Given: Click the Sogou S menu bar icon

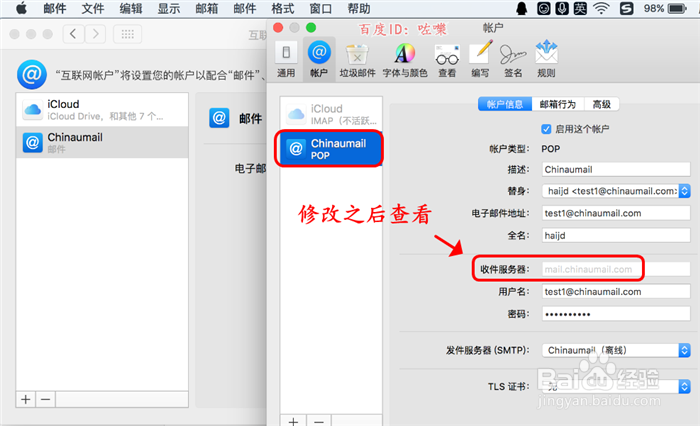Looking at the screenshot, I should click(626, 8).
